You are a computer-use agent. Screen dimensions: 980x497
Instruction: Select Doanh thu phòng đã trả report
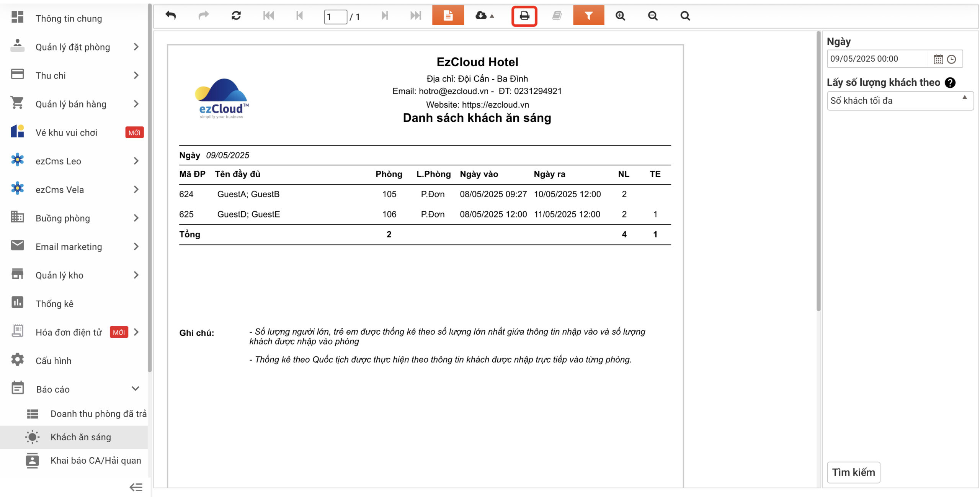[x=98, y=414]
